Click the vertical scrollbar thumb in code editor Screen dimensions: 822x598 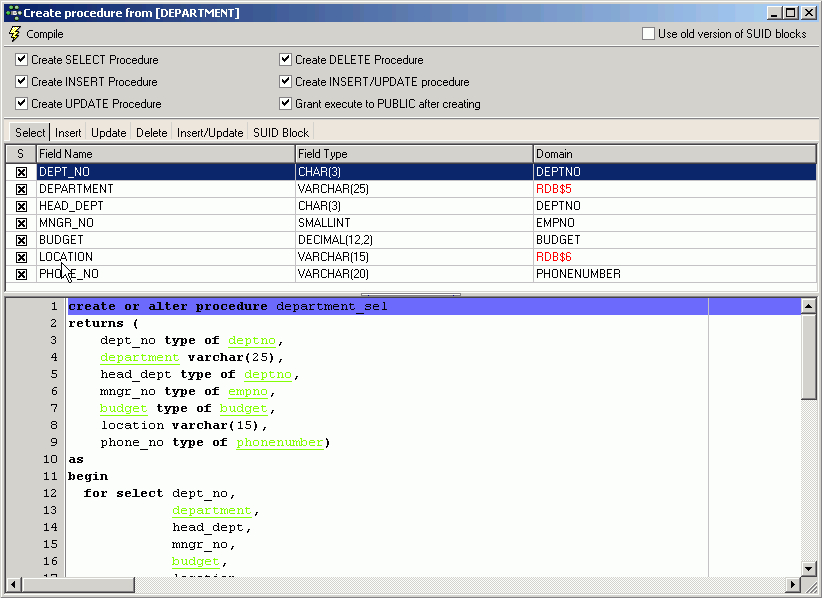(808, 356)
